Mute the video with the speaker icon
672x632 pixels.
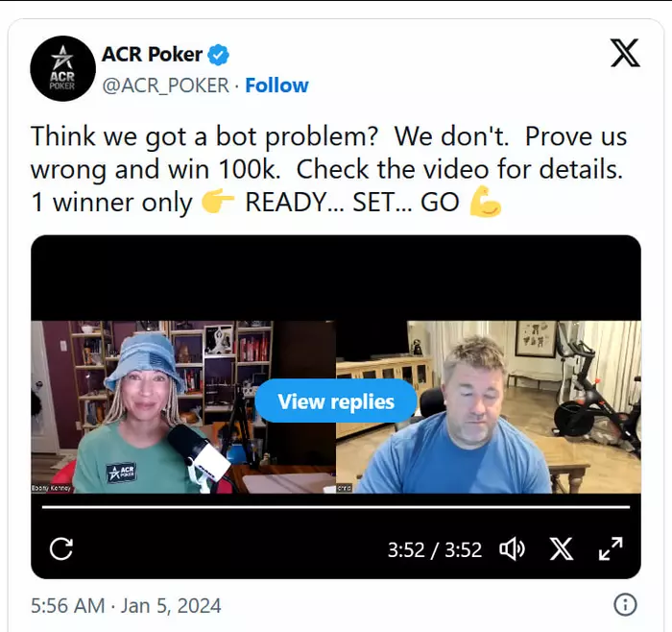pyautogui.click(x=512, y=549)
